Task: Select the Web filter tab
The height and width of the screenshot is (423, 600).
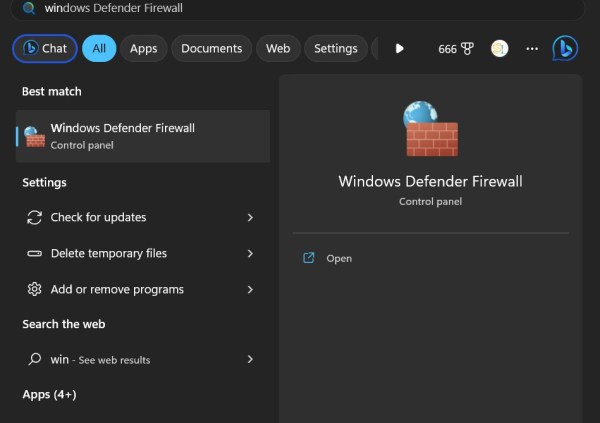Action: click(278, 49)
